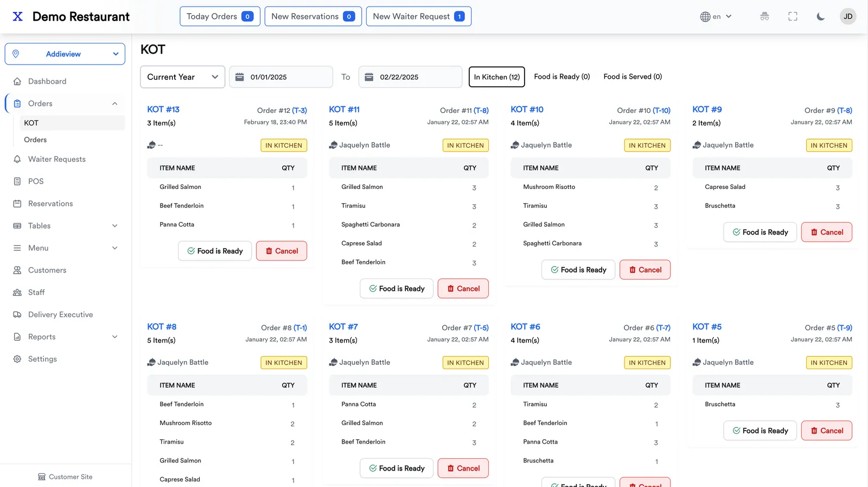Switch to Food is Ready (0) tab
Viewport: 868px width, 487px height.
[x=562, y=77]
